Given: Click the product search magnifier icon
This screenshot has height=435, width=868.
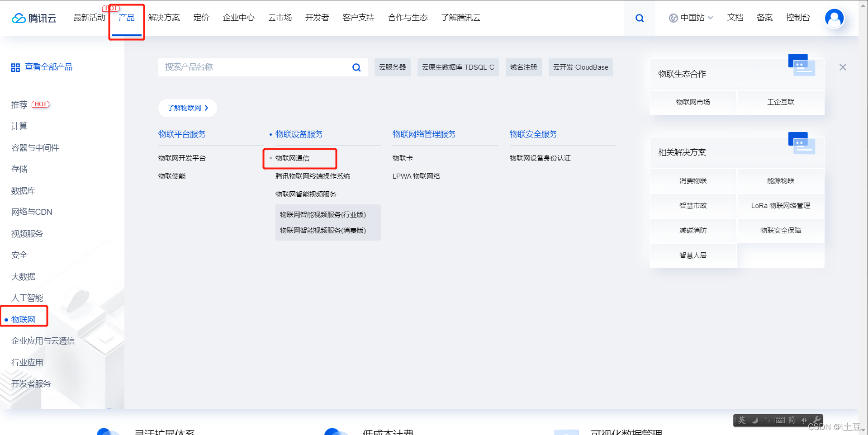Looking at the screenshot, I should coord(356,67).
